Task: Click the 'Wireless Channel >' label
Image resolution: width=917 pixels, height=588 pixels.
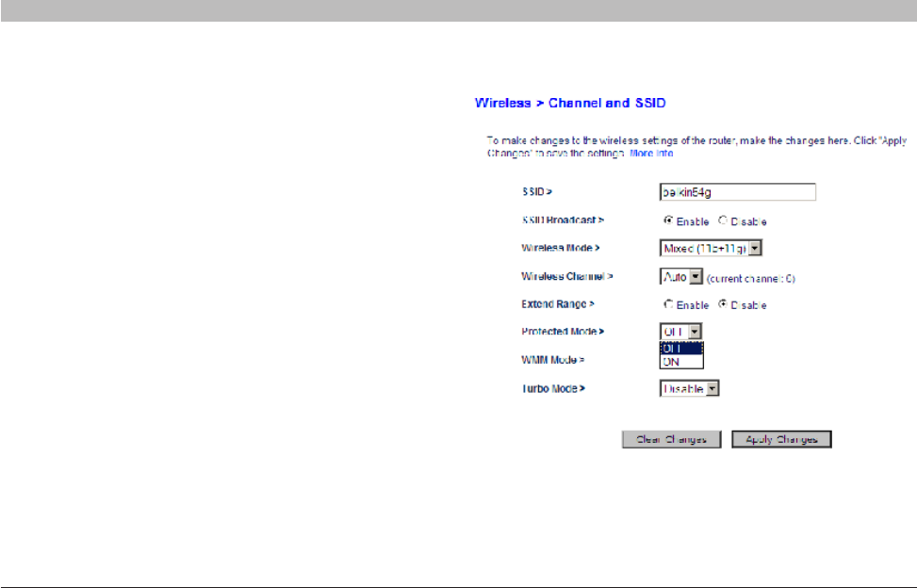Action: coord(567,276)
